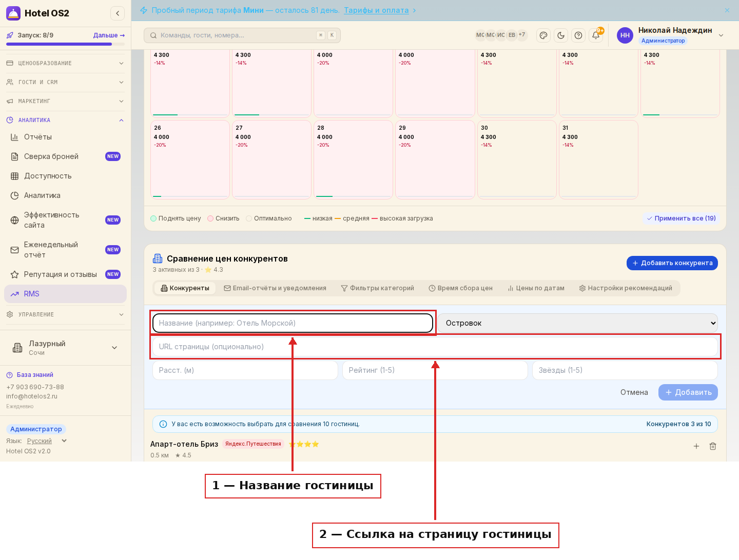Open Цены по датам tab
739x560 pixels.
click(x=536, y=288)
